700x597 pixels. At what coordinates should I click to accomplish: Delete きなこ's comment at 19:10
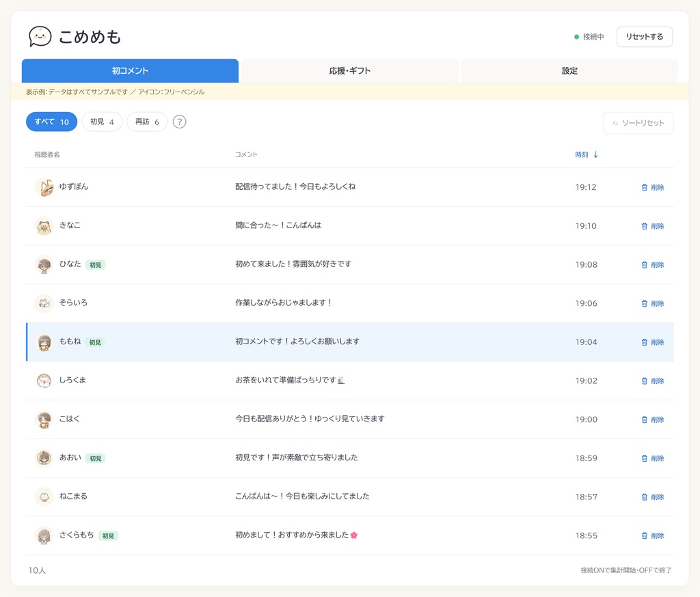click(653, 226)
